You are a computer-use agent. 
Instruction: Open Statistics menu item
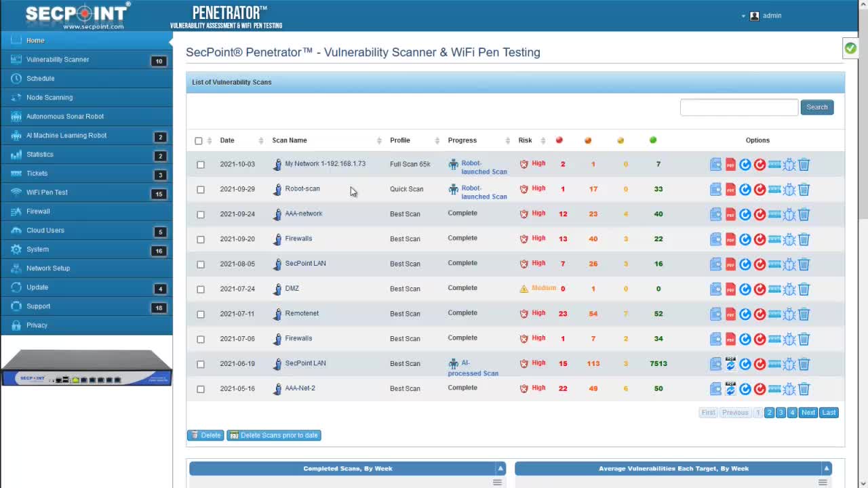click(x=86, y=155)
